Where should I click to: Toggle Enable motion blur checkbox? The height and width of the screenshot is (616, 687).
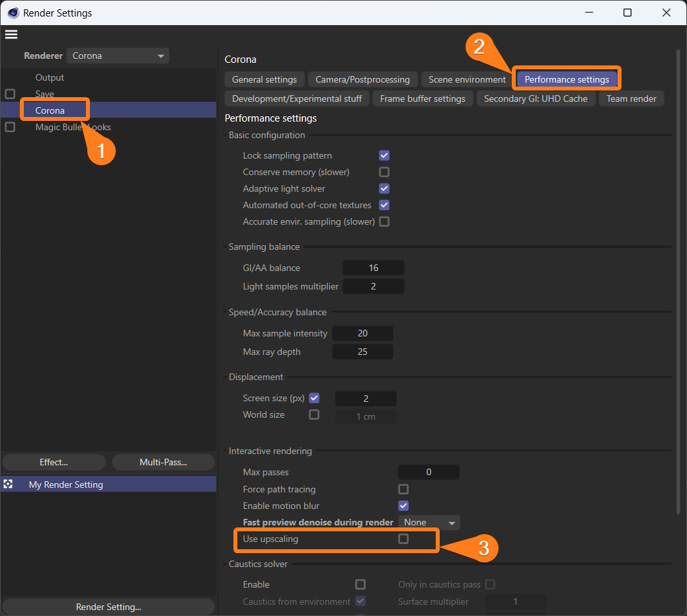(403, 506)
